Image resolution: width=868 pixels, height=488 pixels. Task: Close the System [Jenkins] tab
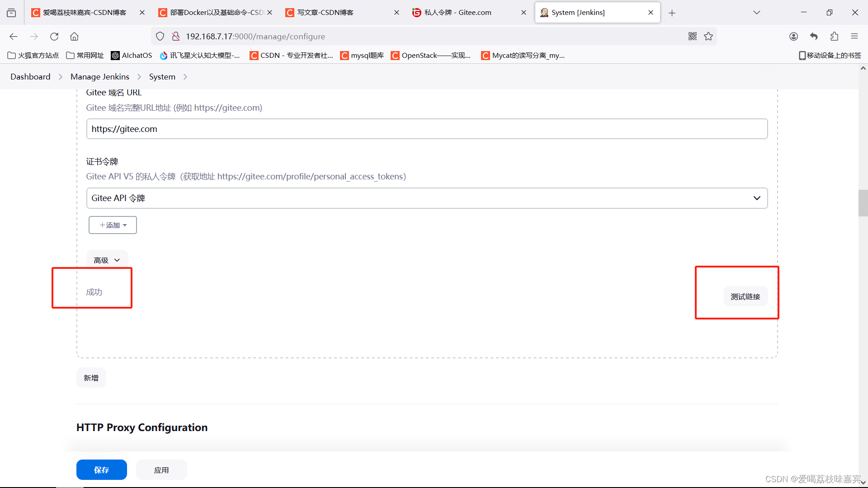651,13
